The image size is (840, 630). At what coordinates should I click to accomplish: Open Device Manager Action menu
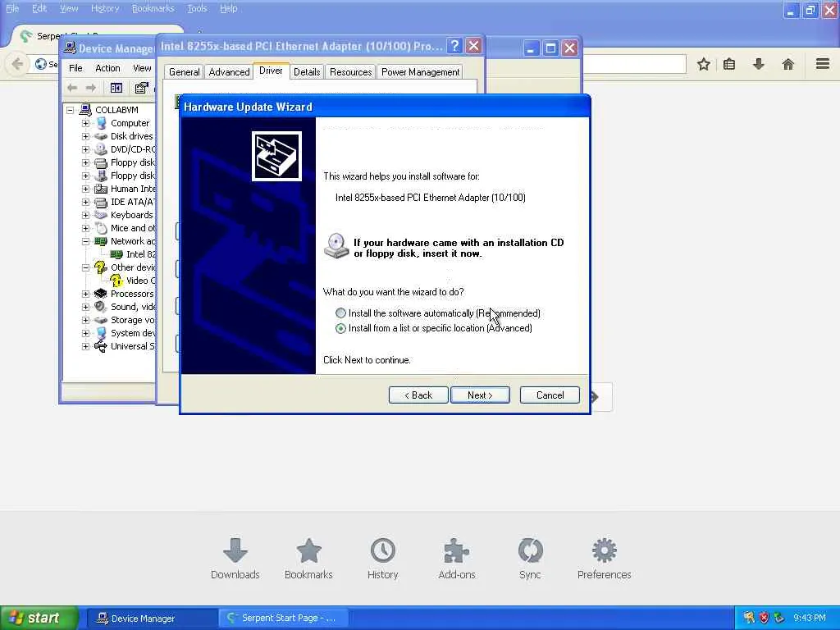point(107,68)
